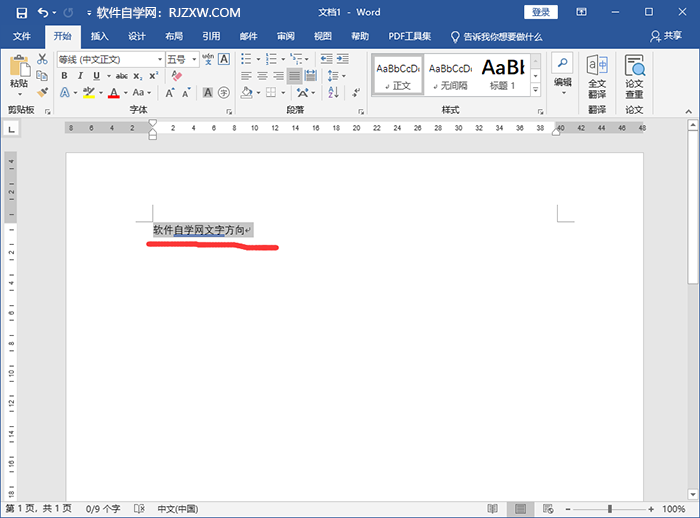The image size is (700, 518).
Task: Open the phonetic guide (pinyin) tool
Action: [x=208, y=59]
